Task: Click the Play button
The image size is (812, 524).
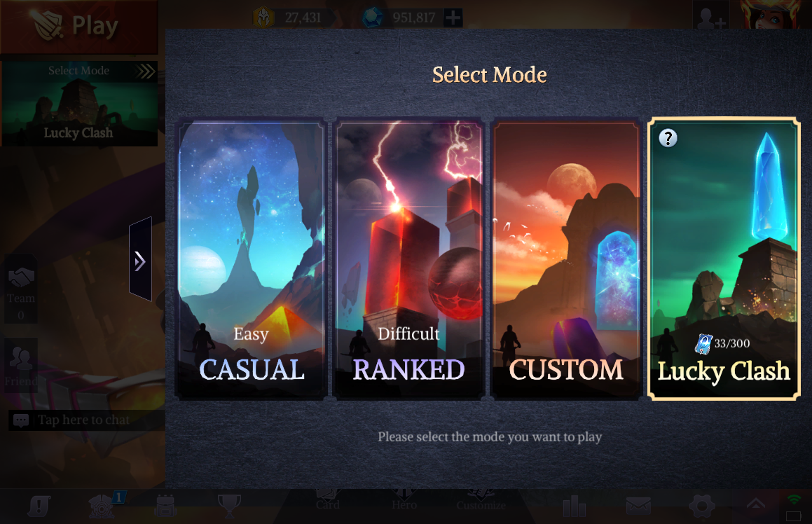Action: tap(78, 27)
